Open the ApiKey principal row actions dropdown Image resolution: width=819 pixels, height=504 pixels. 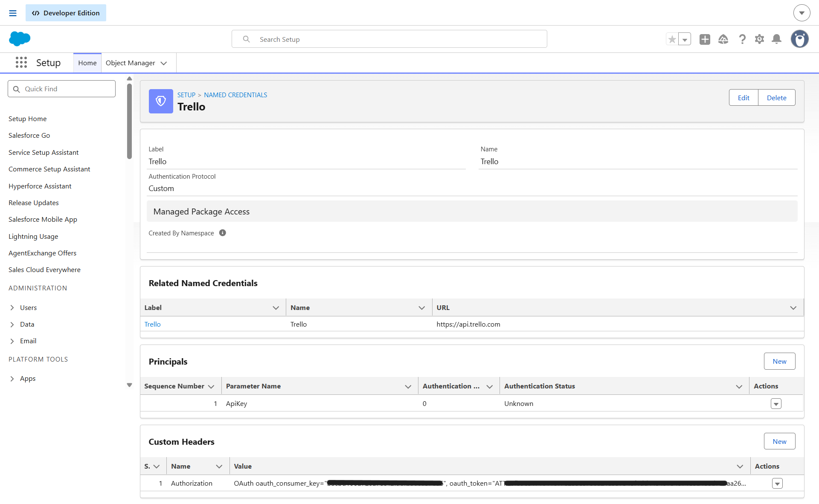click(x=776, y=404)
